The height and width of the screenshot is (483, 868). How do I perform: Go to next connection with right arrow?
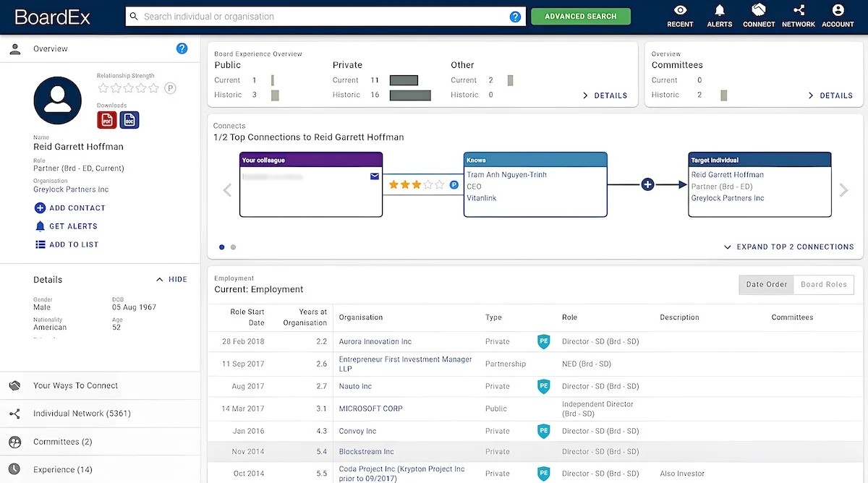tap(843, 189)
